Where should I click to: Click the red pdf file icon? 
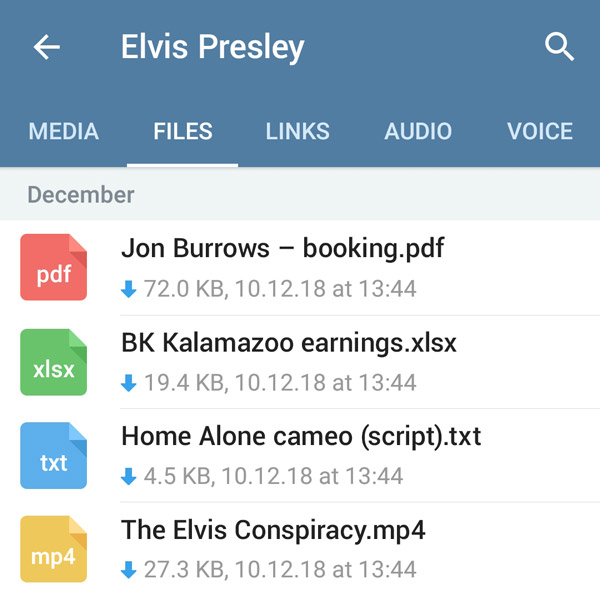53,267
